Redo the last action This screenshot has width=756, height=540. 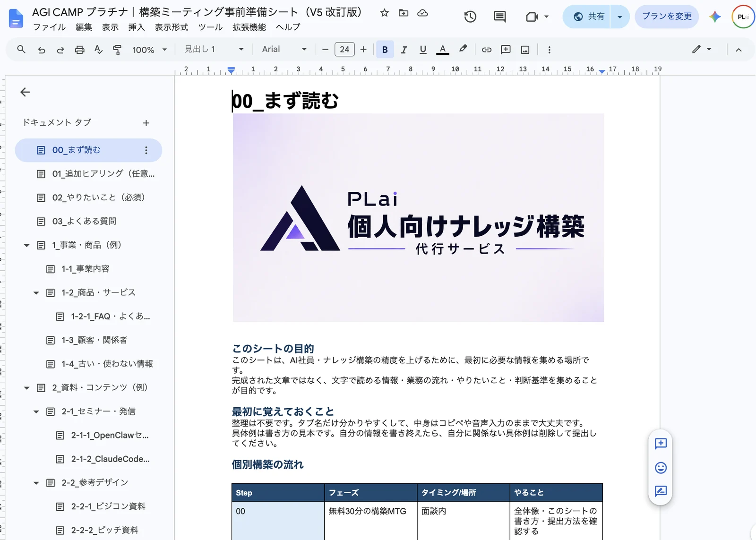click(x=60, y=50)
